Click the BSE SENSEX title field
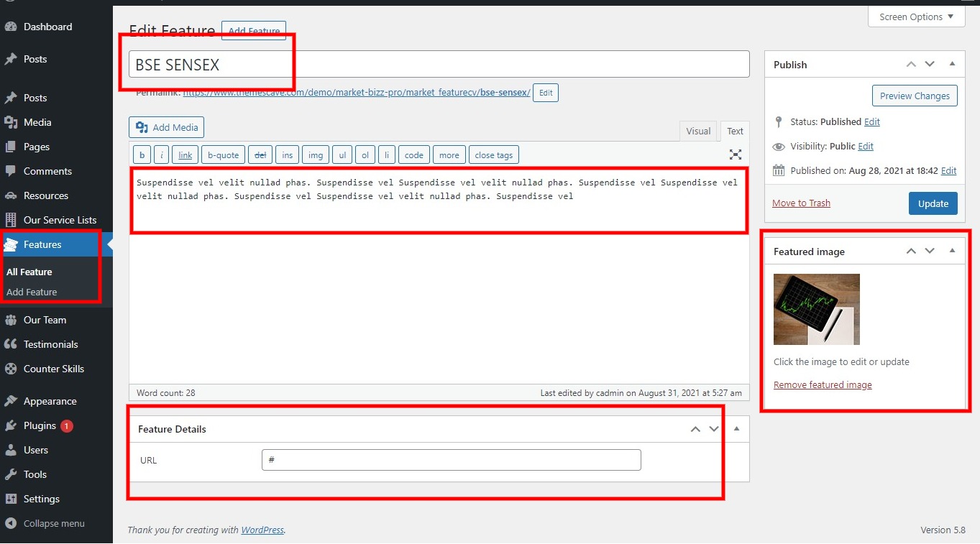This screenshot has width=980, height=544. tap(439, 65)
